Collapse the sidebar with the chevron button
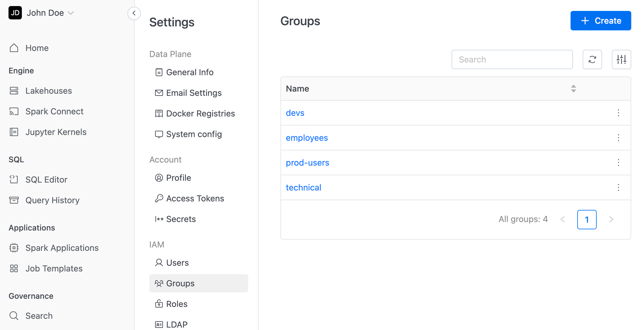This screenshot has height=330, width=644. pyautogui.click(x=134, y=13)
